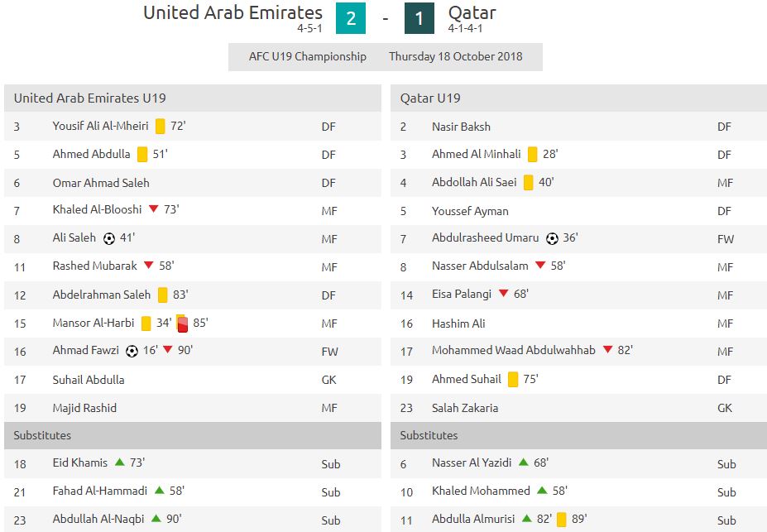
Task: Click Eid Khamis's substituted-on green arrow
Action: point(119,462)
